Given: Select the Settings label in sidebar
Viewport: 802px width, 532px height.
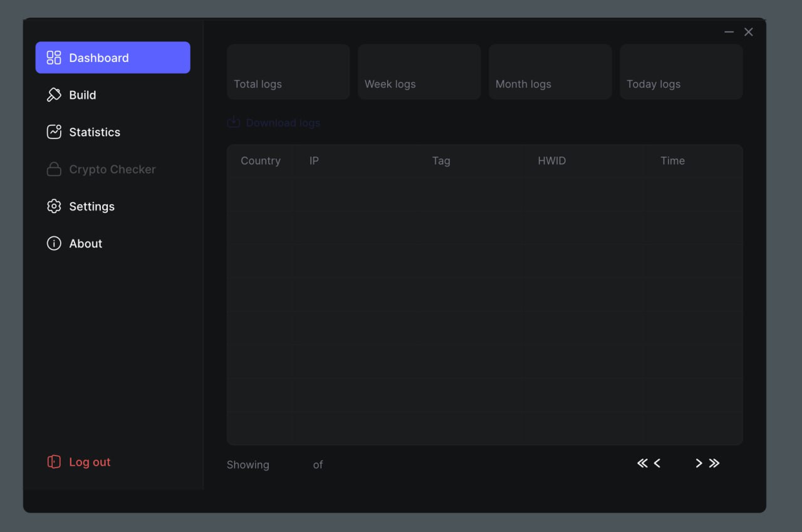Looking at the screenshot, I should (x=91, y=206).
